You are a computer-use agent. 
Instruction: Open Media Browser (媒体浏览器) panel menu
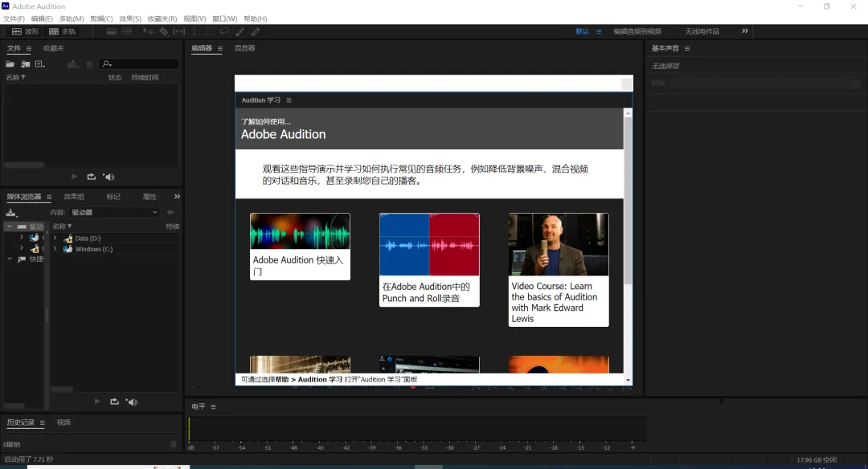(49, 197)
